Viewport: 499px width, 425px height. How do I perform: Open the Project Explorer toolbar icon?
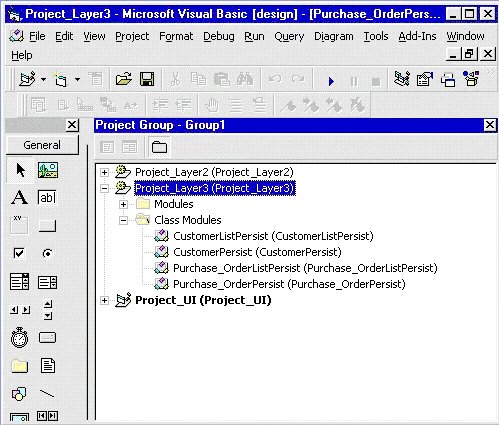pyautogui.click(x=402, y=79)
